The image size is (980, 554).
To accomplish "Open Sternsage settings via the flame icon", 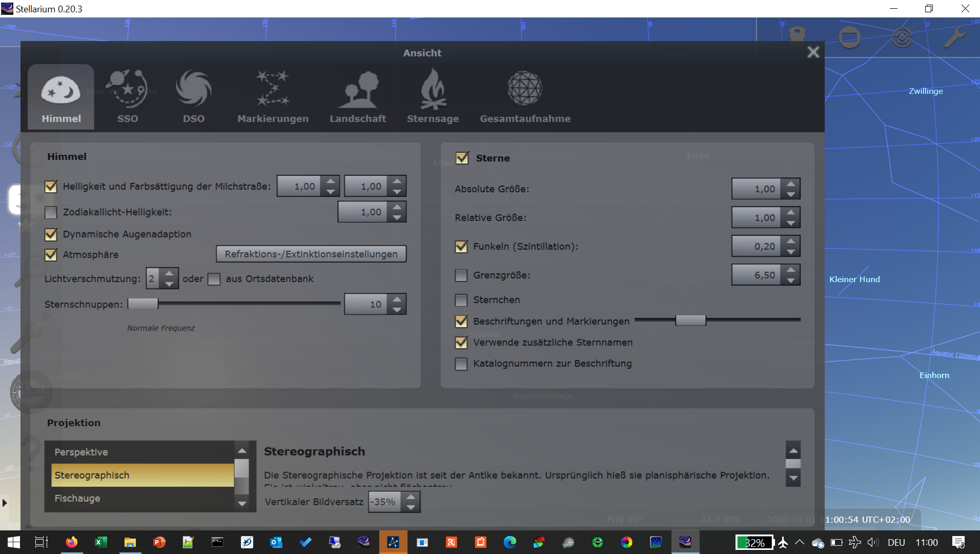I will tap(433, 95).
